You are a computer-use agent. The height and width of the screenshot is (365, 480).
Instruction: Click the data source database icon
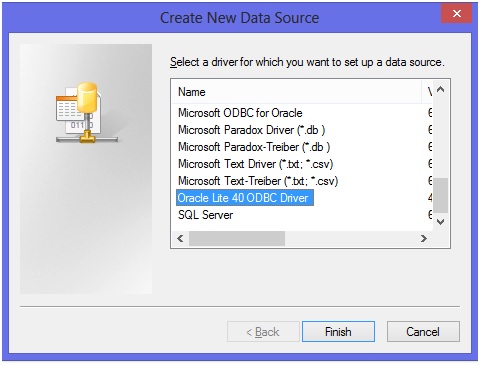[x=87, y=113]
